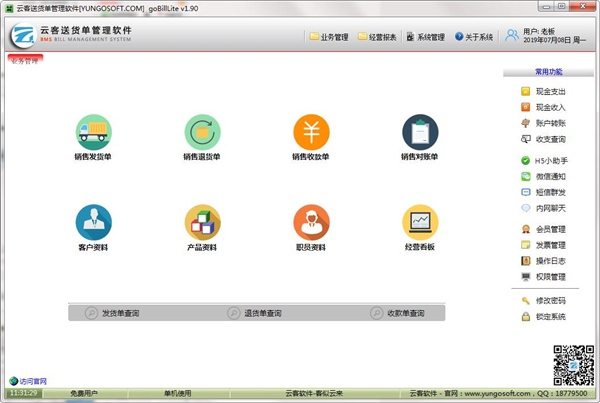This screenshot has width=600, height=403.
Task: Click the 锁定系统 padlock icon
Action: tap(526, 317)
